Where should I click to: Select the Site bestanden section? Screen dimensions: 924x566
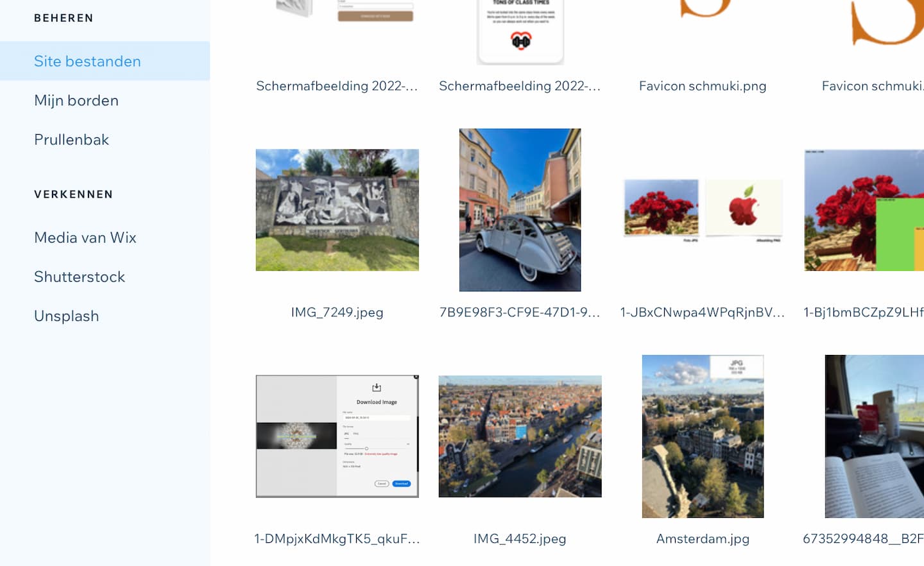87,61
